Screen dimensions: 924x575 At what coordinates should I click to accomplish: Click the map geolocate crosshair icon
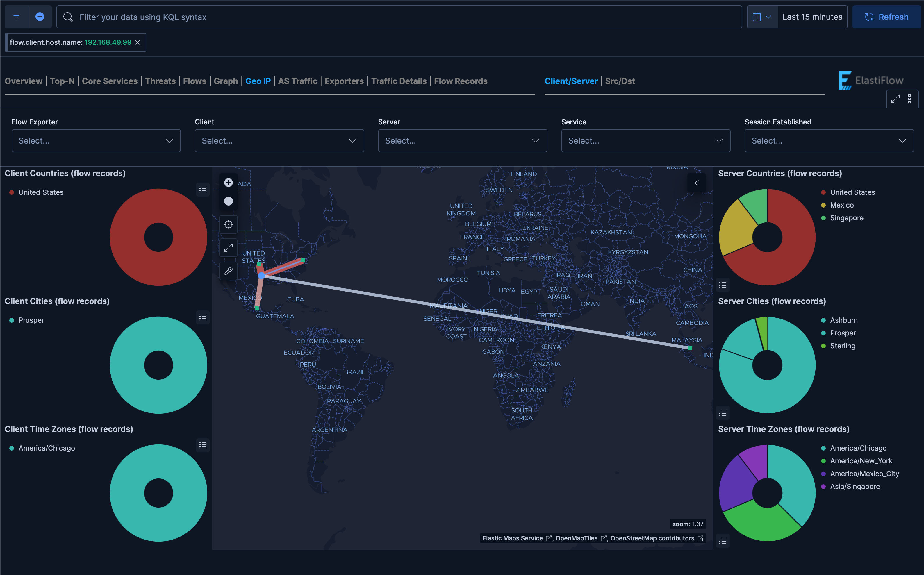click(x=228, y=224)
